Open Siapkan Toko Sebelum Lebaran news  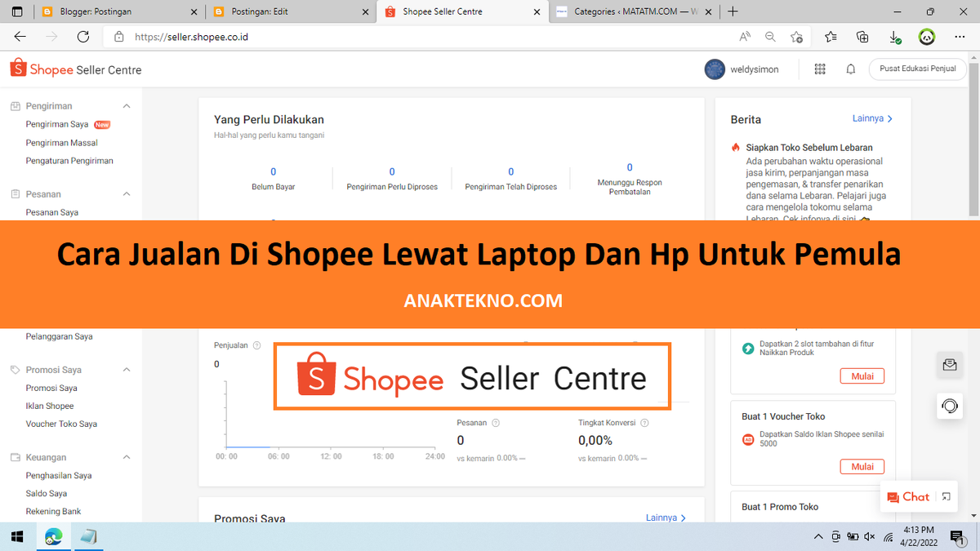809,148
